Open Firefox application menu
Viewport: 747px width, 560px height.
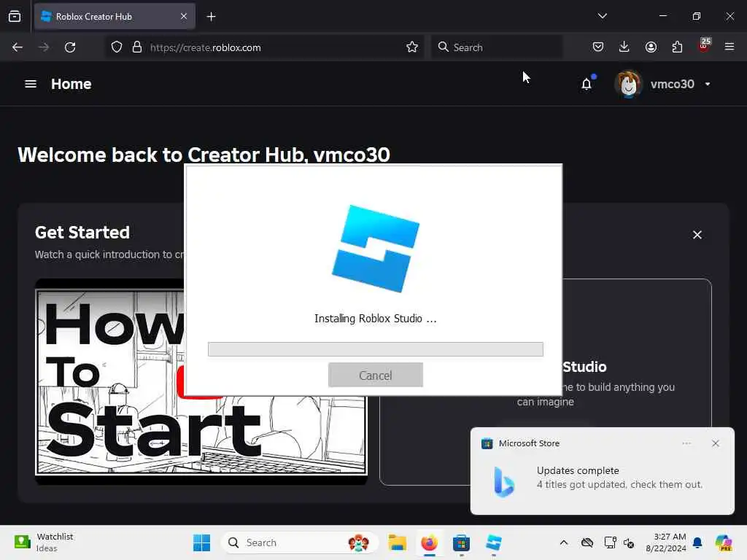point(729,47)
